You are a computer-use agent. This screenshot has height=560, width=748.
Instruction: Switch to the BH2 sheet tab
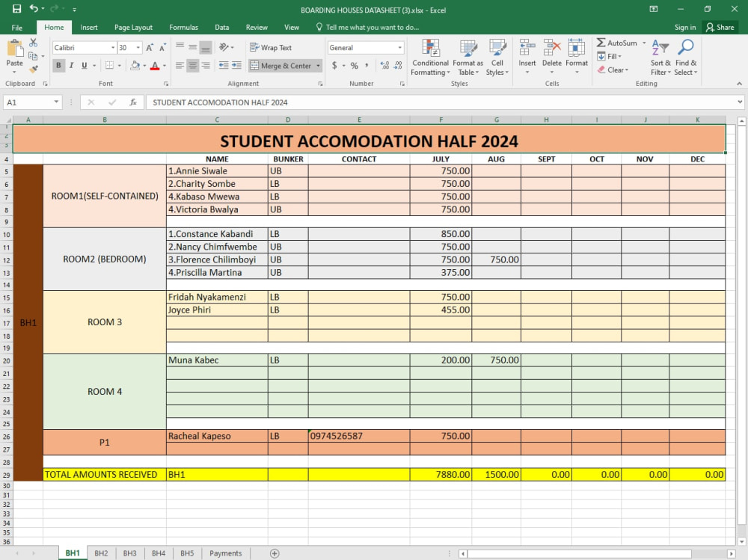point(101,553)
